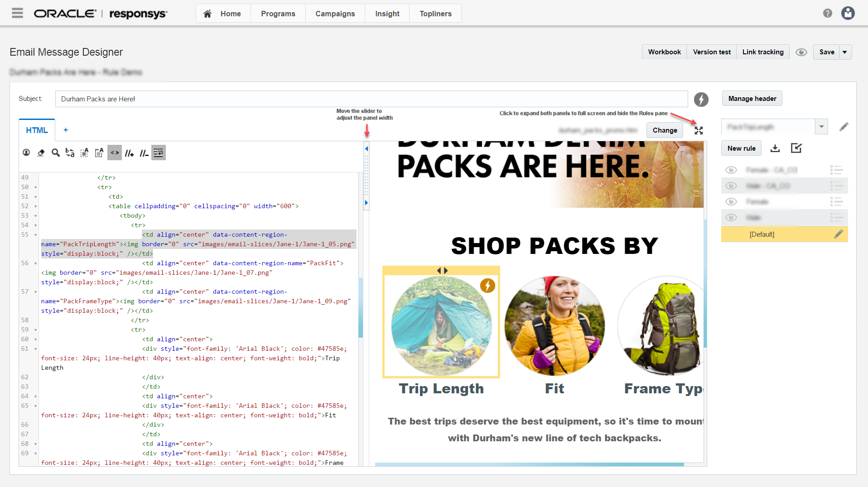Click the preview pane horizontal scrollbar
The width and height of the screenshot is (868, 487).
point(529,464)
